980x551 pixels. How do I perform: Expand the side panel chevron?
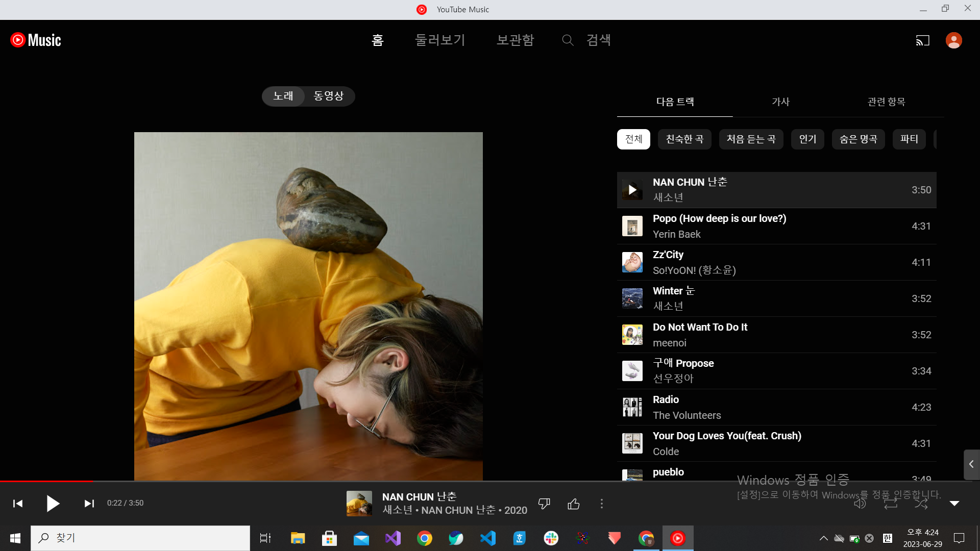click(971, 464)
